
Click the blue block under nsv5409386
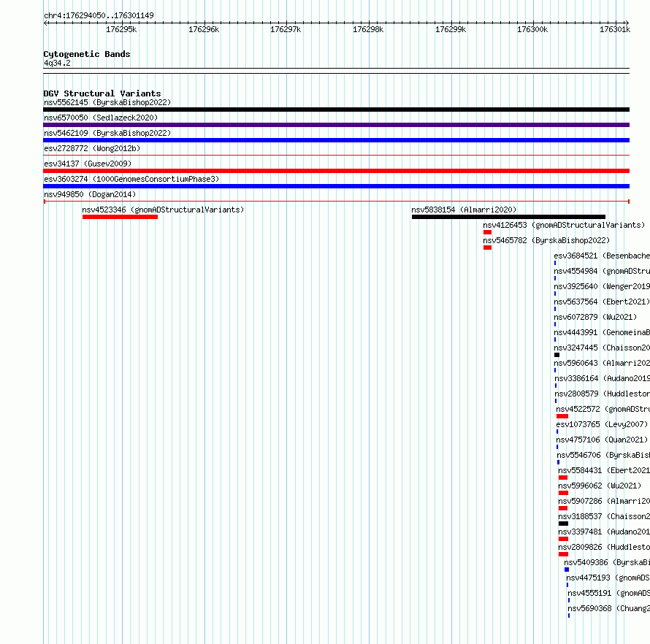point(567,570)
